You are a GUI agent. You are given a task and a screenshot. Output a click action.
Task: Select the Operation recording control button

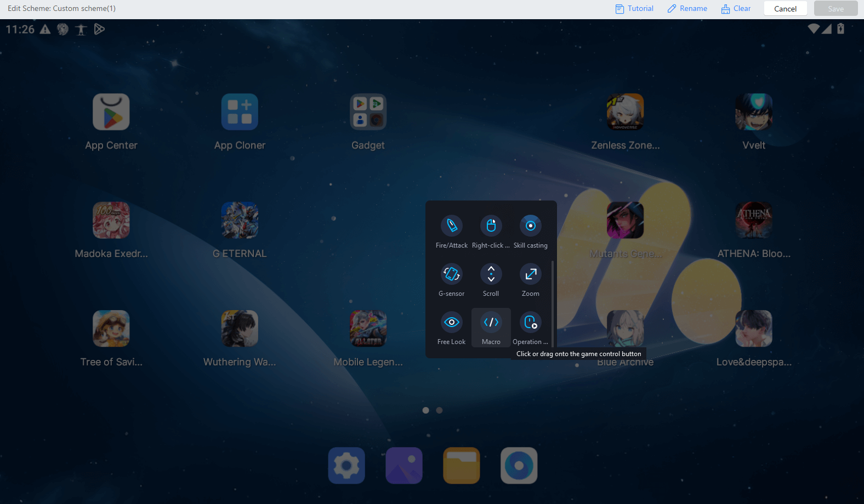coord(530,329)
